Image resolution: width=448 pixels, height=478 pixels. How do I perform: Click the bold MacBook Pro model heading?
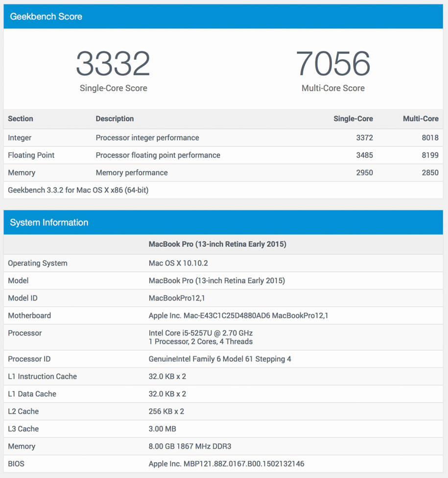point(217,244)
